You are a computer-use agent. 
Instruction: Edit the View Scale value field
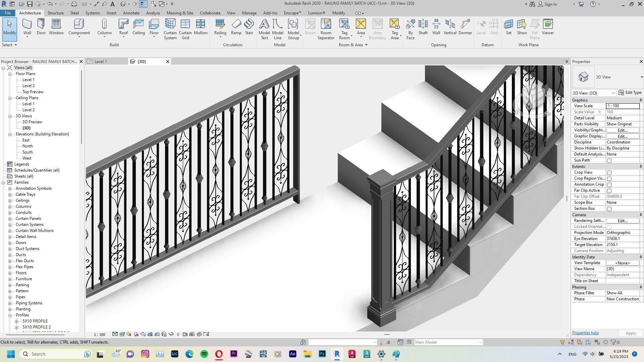(623, 106)
